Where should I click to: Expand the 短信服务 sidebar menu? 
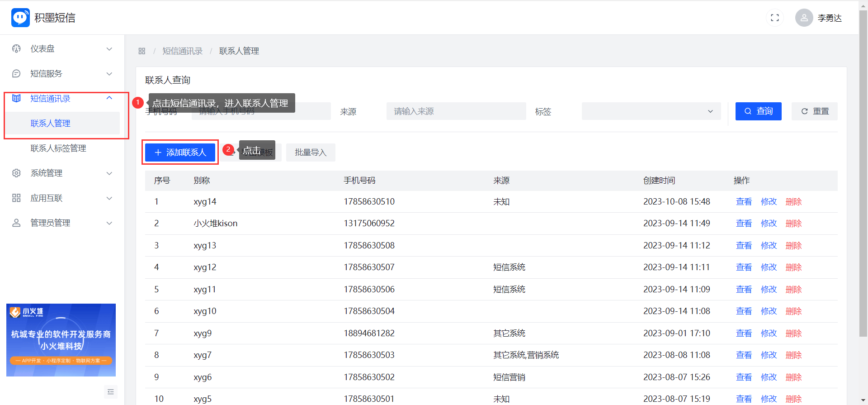coord(62,74)
